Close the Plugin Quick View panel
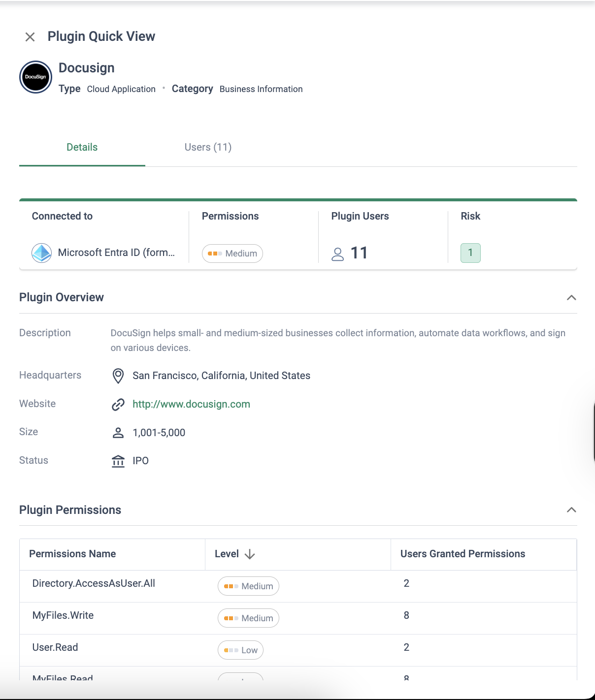 [x=30, y=37]
